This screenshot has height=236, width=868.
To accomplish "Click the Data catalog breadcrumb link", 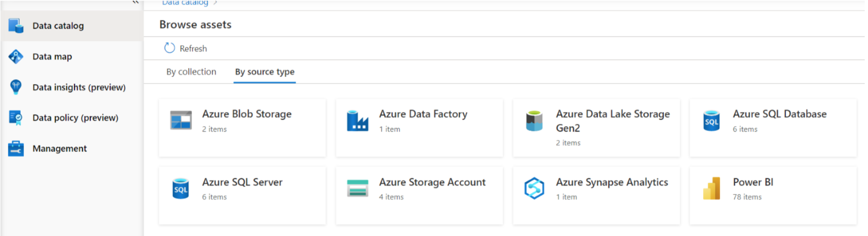I will coord(185,3).
